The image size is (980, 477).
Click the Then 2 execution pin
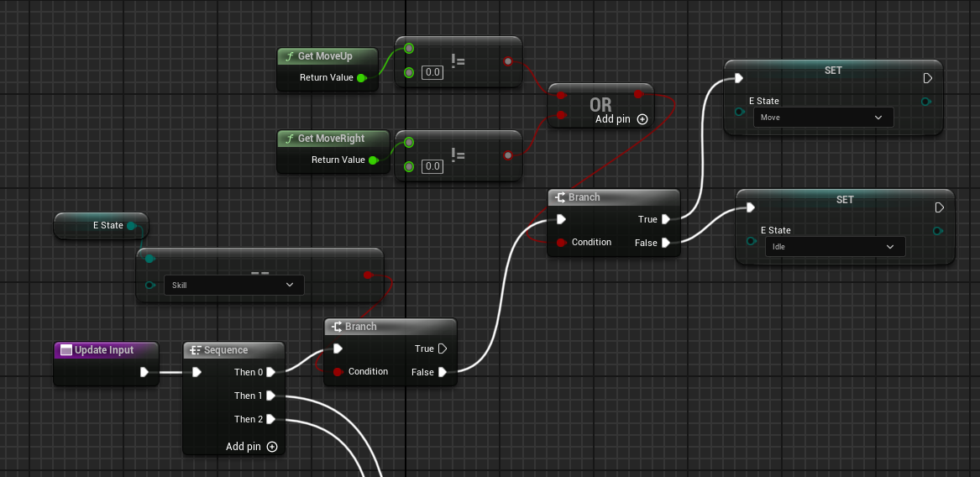(x=270, y=419)
